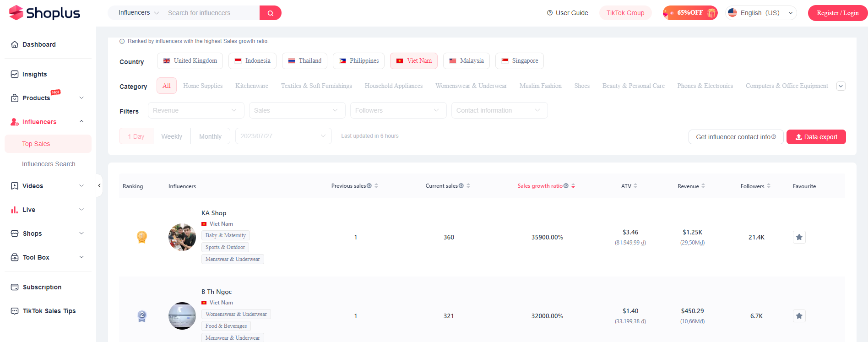Select the Malaysia country filter
Image resolution: width=868 pixels, height=342 pixels.
[x=467, y=61]
